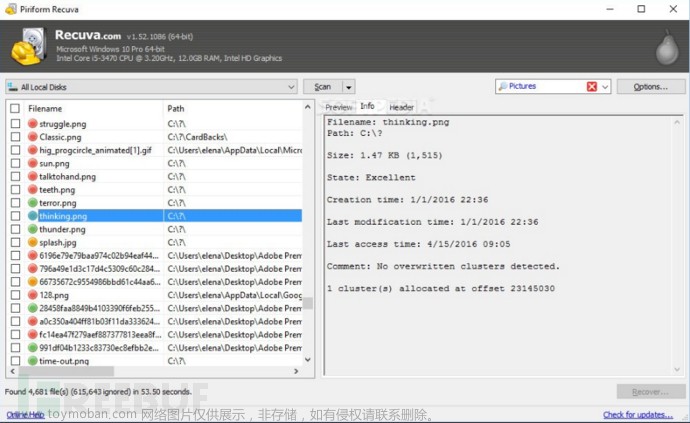Click the magnifier icon in the filter box

point(503,86)
